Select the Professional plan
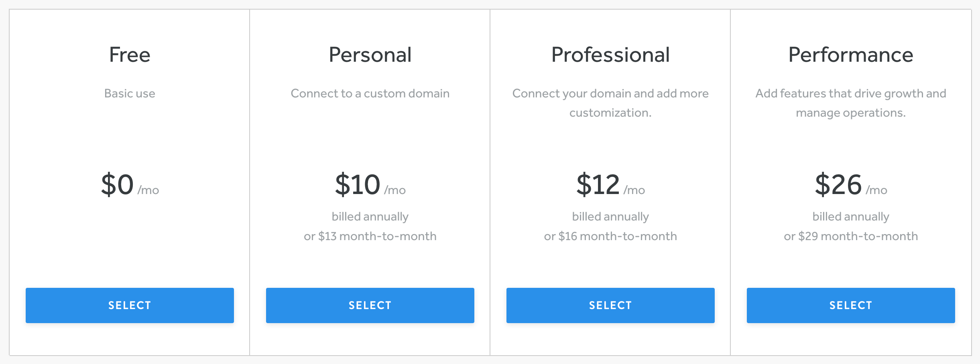Image resolution: width=980 pixels, height=364 pixels. point(610,305)
